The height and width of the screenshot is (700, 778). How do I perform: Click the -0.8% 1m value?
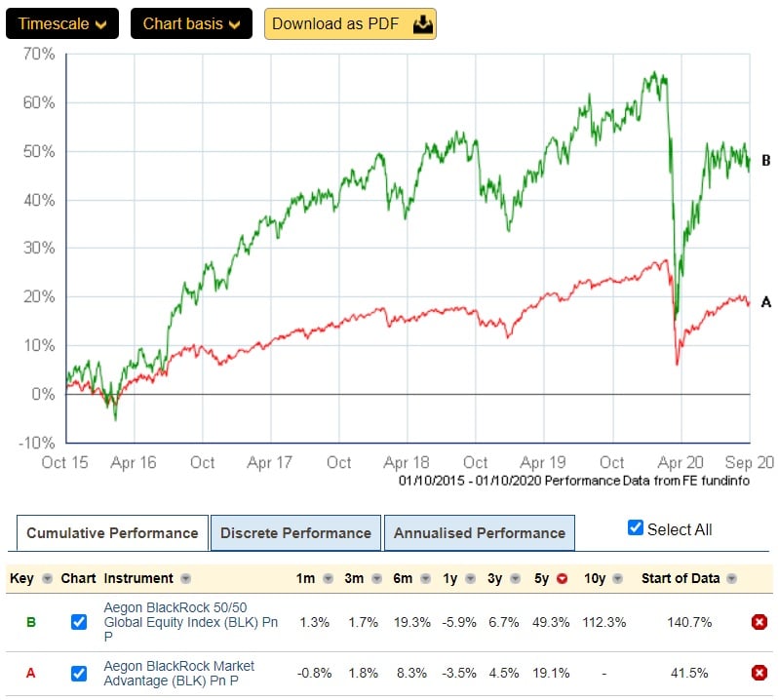[314, 674]
